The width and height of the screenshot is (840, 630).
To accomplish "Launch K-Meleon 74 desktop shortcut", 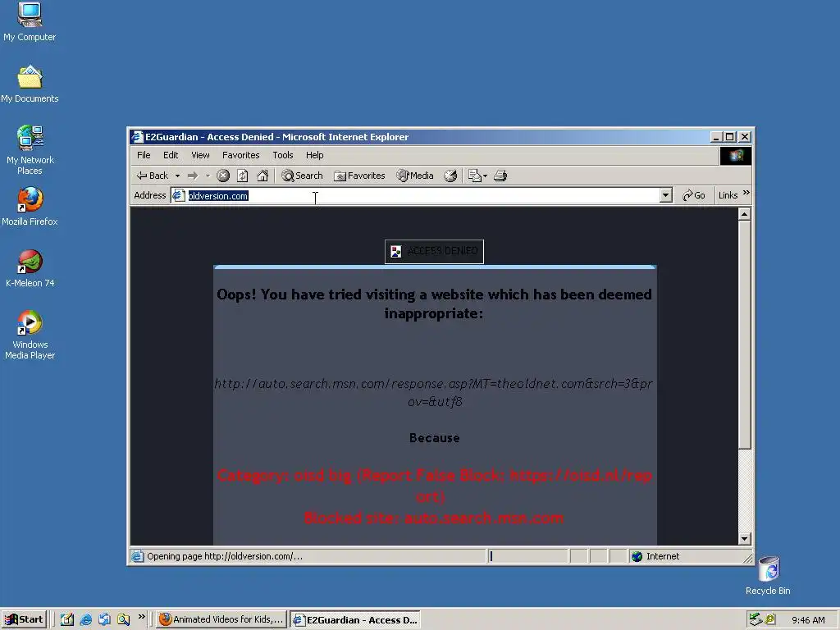I will click(x=30, y=268).
